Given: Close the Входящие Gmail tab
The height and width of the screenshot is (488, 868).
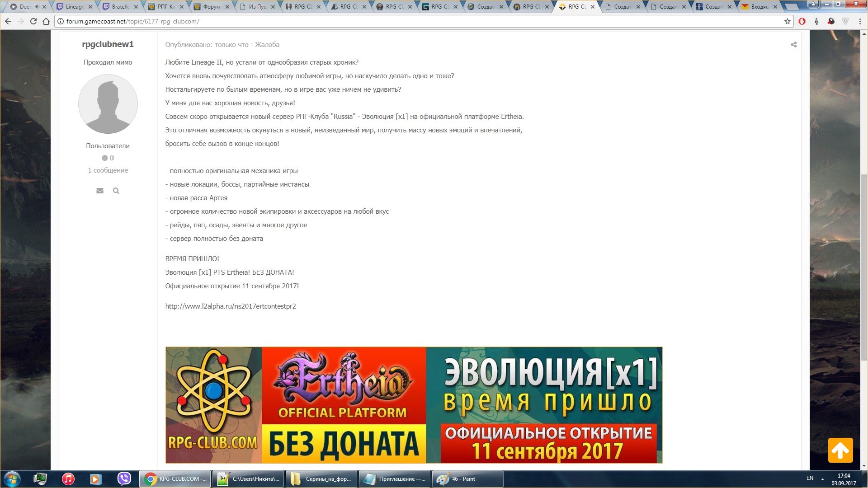Looking at the screenshot, I should (x=775, y=7).
